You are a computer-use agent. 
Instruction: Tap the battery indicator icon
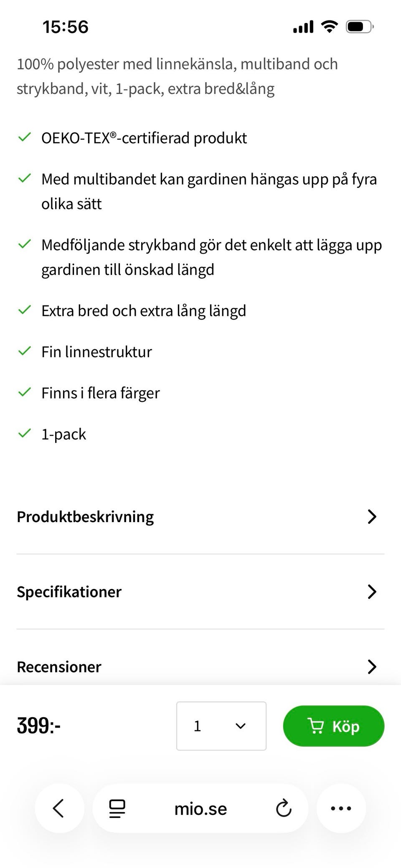pyautogui.click(x=359, y=27)
